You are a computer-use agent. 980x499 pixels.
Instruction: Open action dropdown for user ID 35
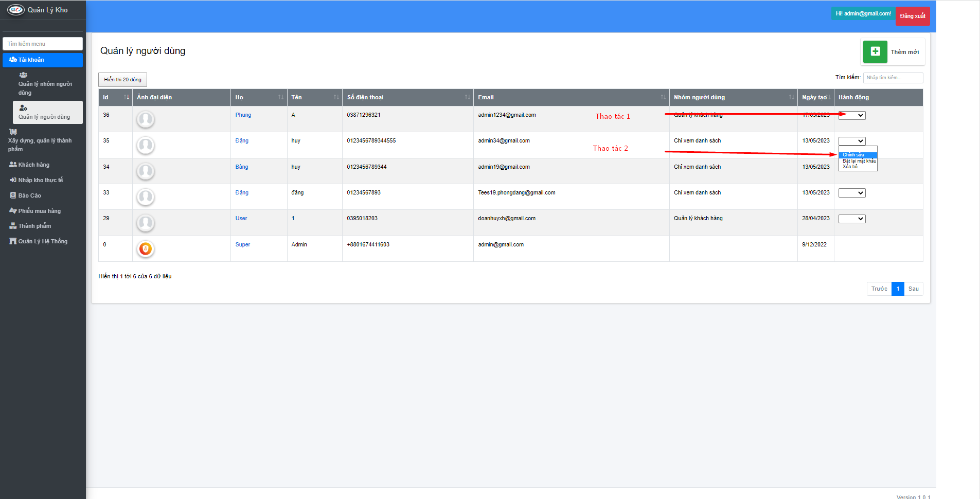(852, 141)
